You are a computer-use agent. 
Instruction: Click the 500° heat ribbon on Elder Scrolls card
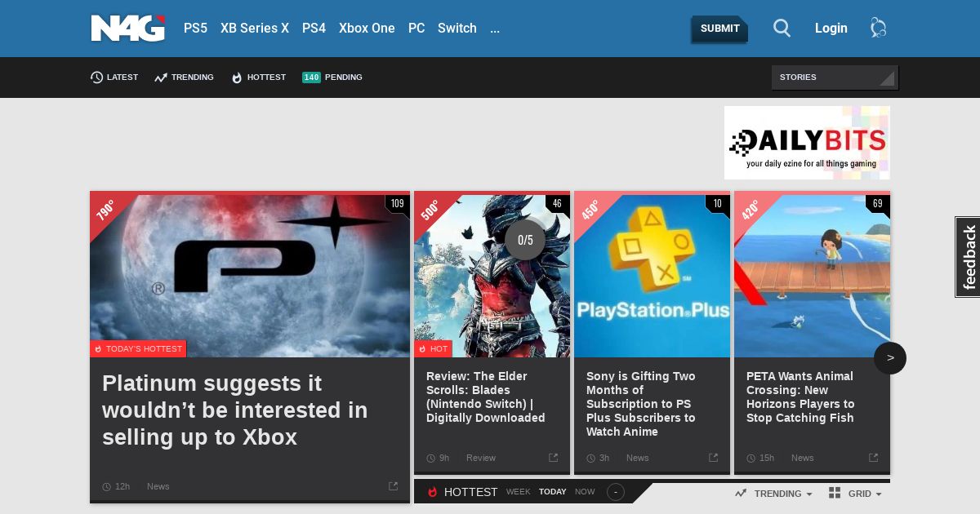pyautogui.click(x=430, y=210)
